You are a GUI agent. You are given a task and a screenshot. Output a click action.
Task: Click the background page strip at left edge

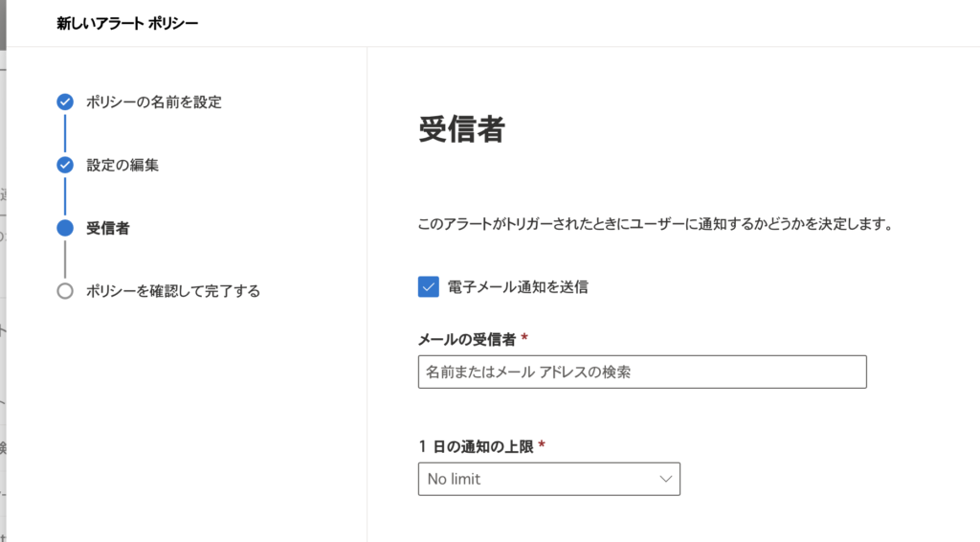click(3, 271)
